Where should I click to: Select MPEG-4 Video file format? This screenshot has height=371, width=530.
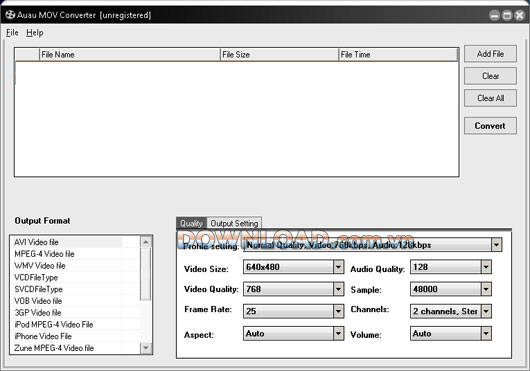pos(75,254)
